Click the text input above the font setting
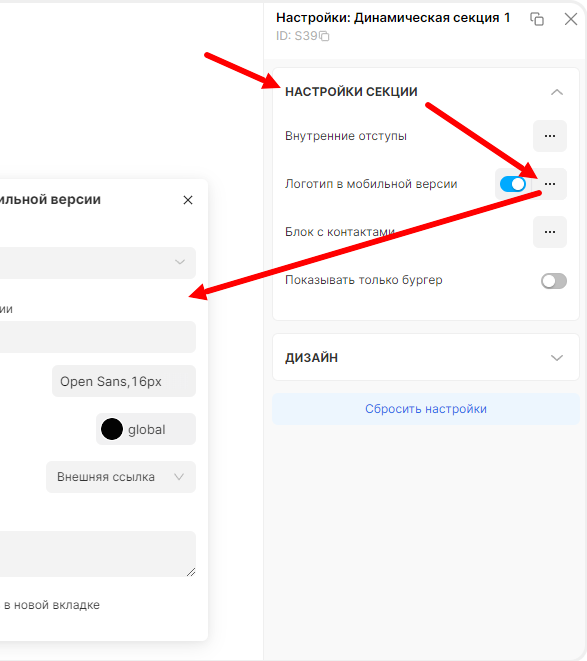Viewport: 587px width, 661px height. coord(98,337)
